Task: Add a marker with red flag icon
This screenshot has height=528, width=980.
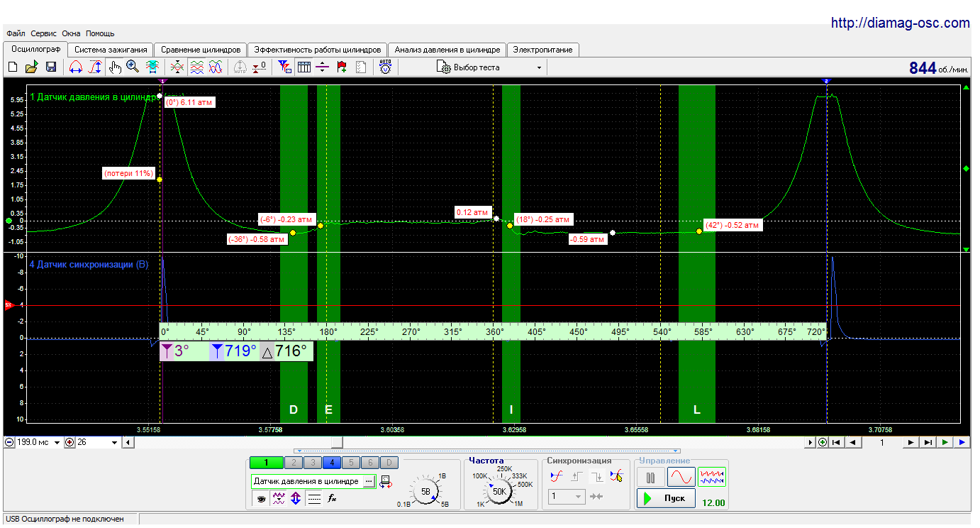Action: coord(341,67)
